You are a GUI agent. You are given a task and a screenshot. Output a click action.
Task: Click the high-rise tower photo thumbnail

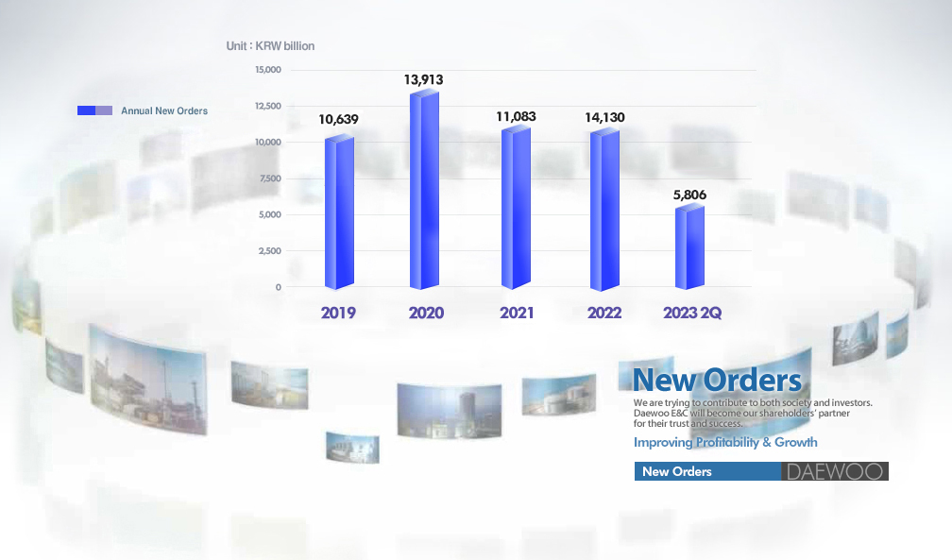(x=450, y=411)
